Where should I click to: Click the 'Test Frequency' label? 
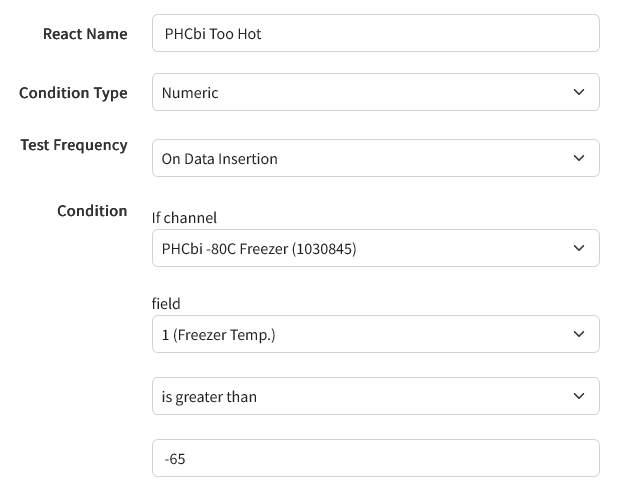click(x=74, y=145)
